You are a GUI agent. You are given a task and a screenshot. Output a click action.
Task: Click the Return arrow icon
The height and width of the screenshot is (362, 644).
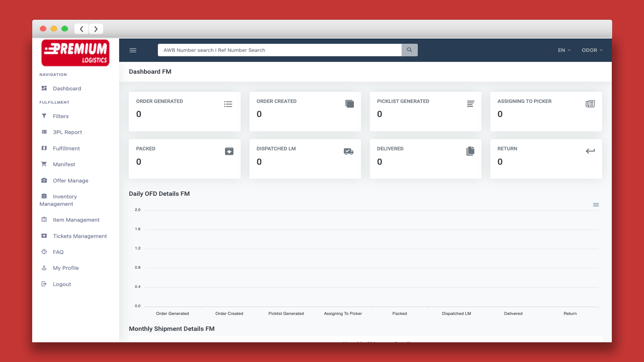(590, 151)
